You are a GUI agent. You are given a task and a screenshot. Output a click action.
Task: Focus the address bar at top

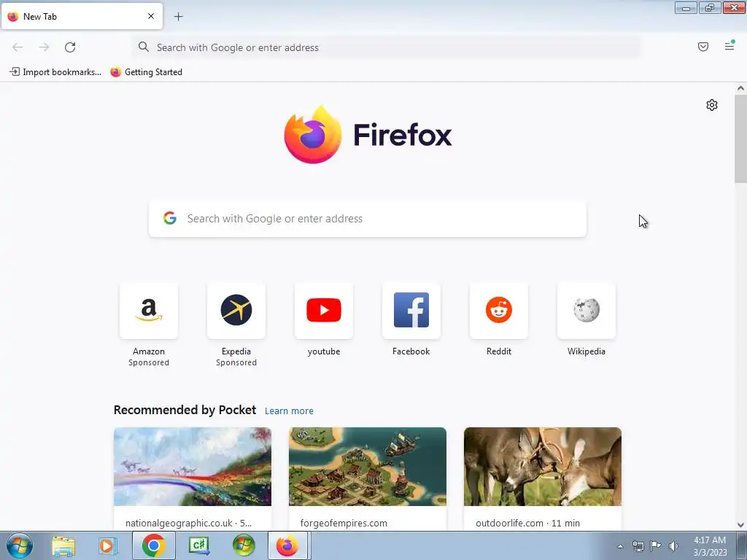(x=387, y=47)
